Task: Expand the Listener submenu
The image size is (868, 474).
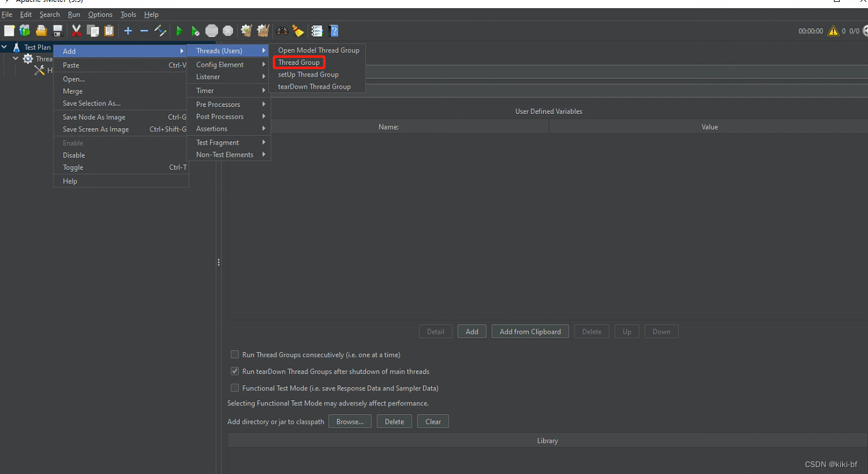Action: click(229, 77)
